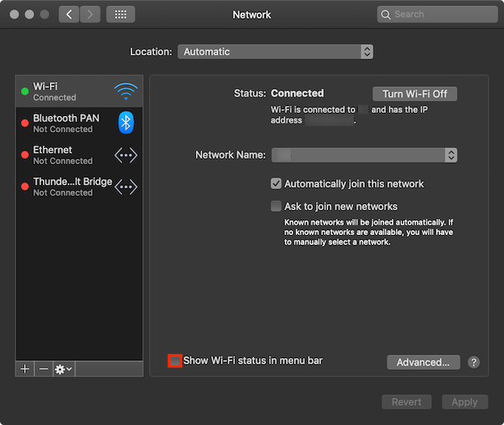Screen dimensions: 504x425
Task: Enable Ask to join new networks
Action: (276, 206)
